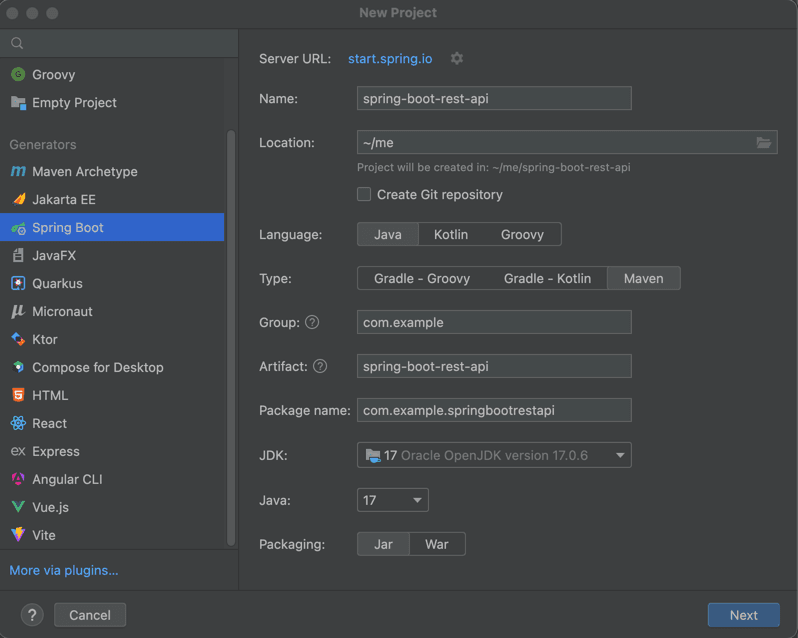Choose Gradle - Kotlin build type
This screenshot has width=798, height=638.
(547, 278)
